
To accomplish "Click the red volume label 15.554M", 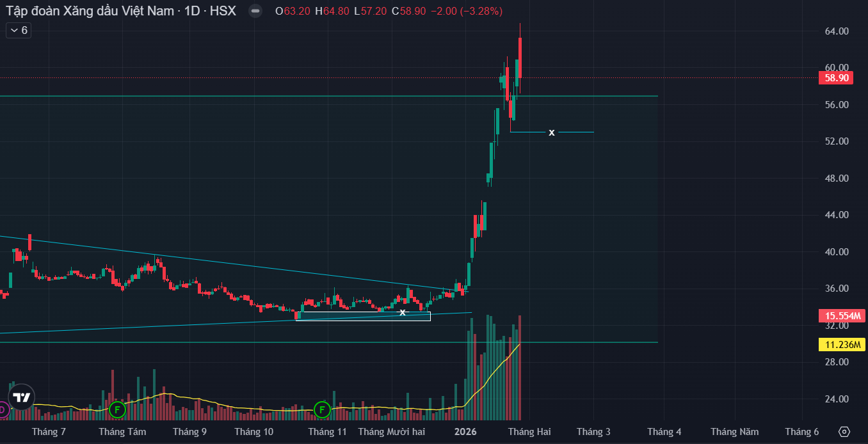I will pos(842,315).
